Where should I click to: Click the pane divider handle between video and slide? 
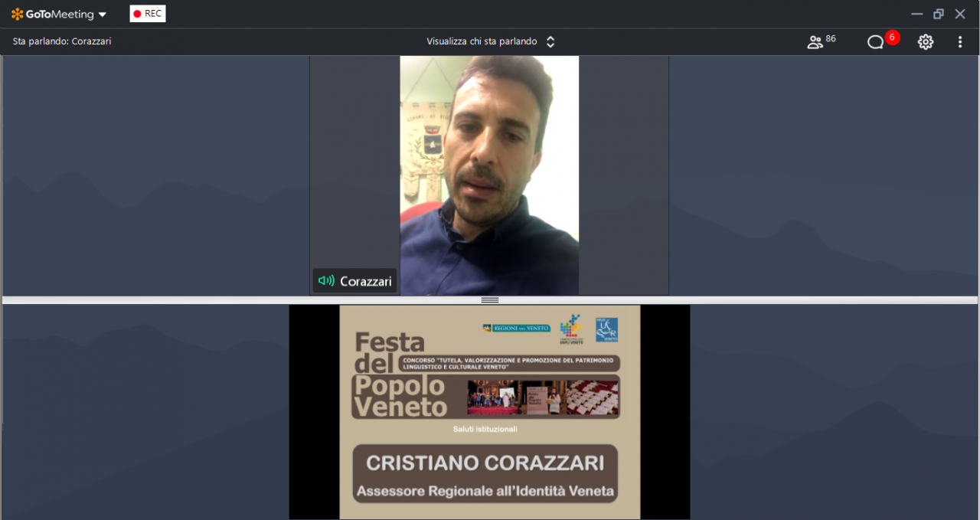490,300
